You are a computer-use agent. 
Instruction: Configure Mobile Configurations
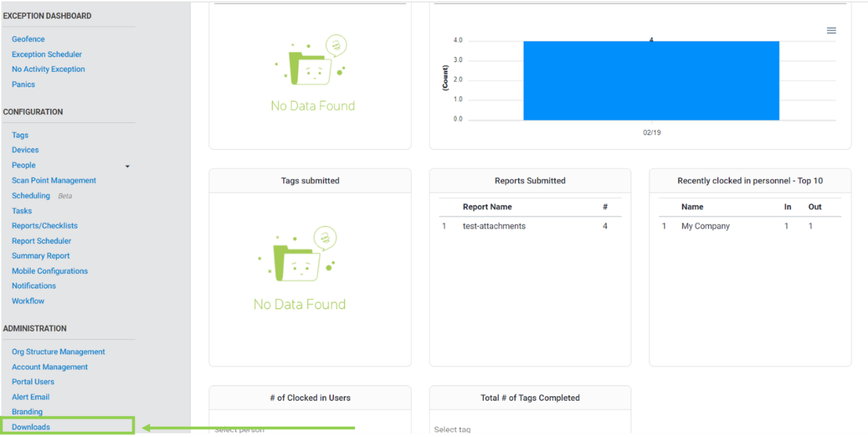[50, 271]
